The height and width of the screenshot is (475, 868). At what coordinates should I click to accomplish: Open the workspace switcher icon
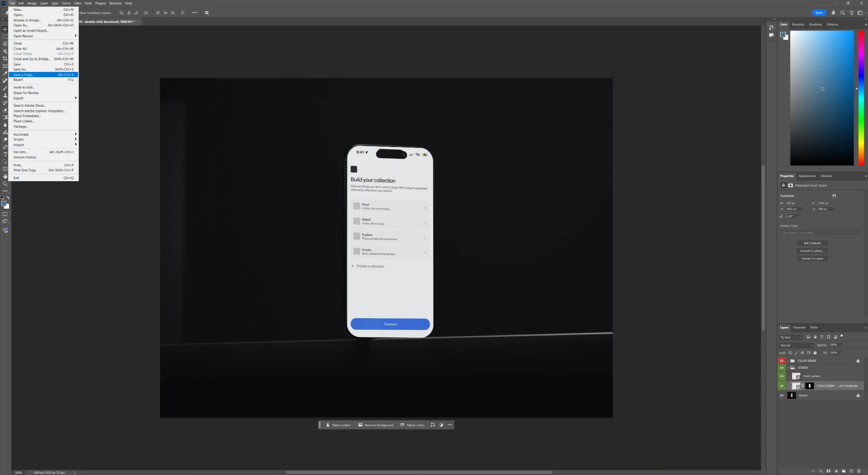coord(860,13)
